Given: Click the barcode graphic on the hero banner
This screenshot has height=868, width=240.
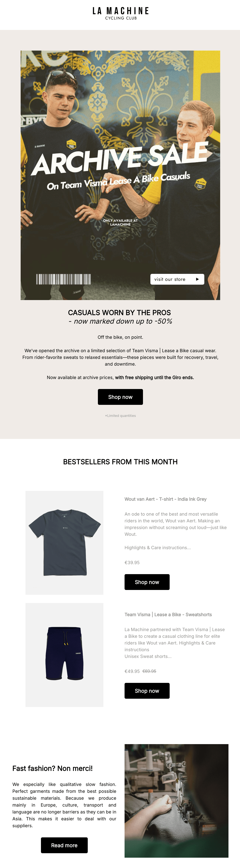Looking at the screenshot, I should tap(63, 279).
